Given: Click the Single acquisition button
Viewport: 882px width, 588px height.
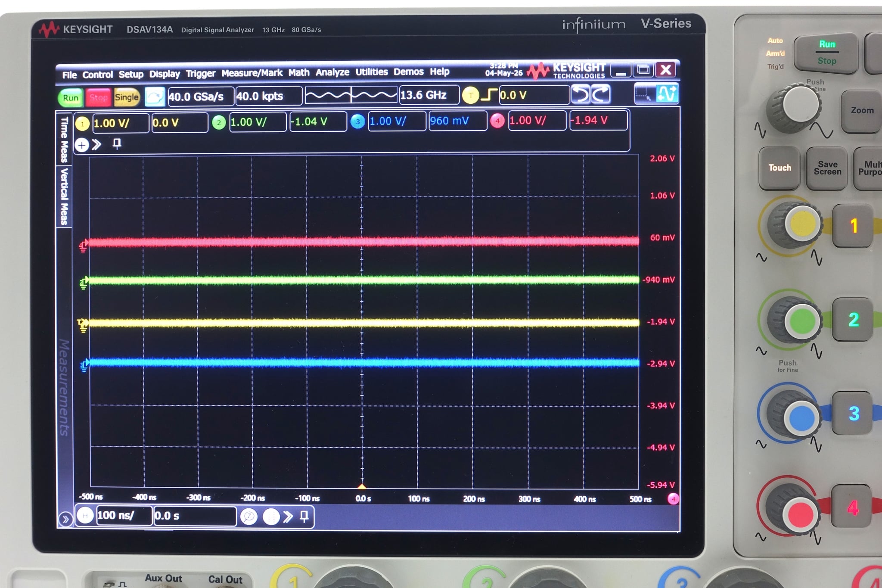Looking at the screenshot, I should coord(127,97).
